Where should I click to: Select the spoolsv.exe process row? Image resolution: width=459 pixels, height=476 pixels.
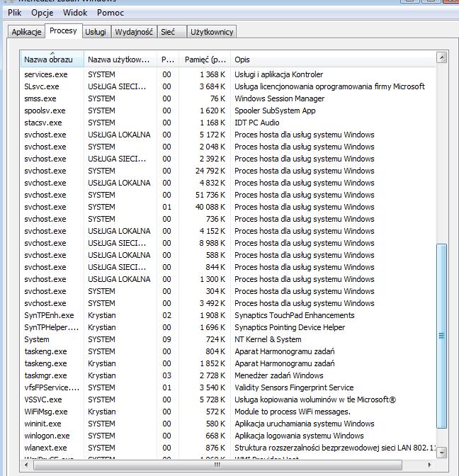point(45,110)
